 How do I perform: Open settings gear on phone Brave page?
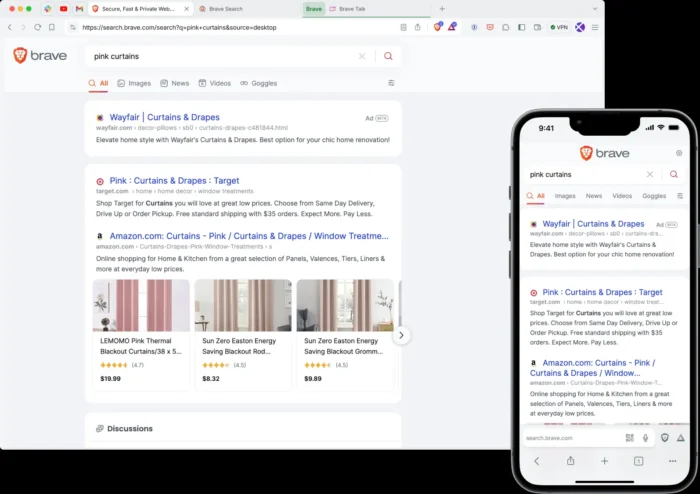(x=679, y=153)
